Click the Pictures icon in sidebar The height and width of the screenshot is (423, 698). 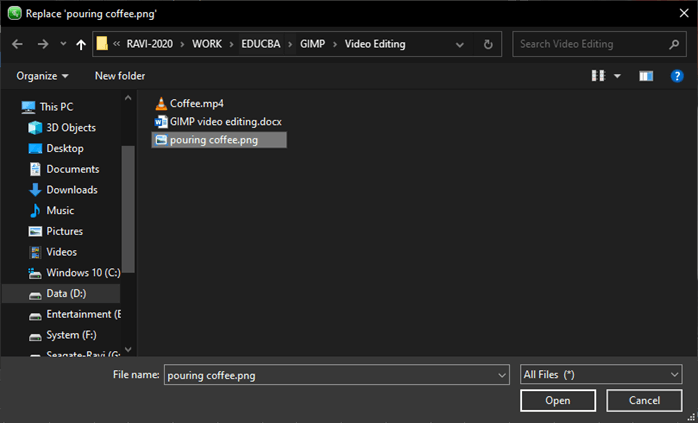[x=35, y=232]
